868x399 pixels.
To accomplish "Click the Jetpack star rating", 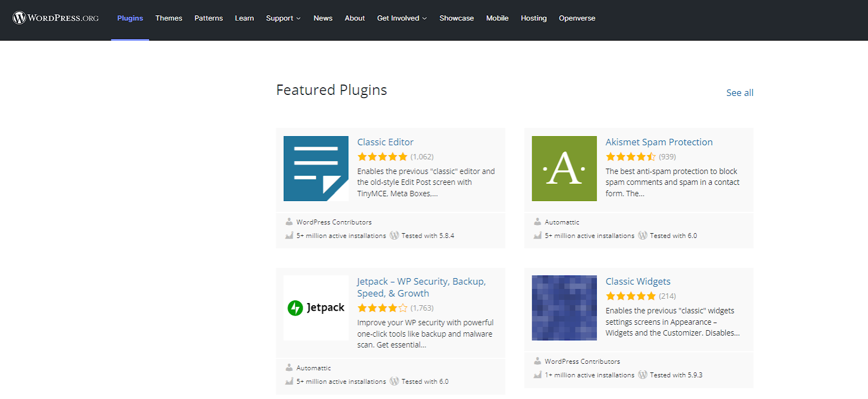I will pyautogui.click(x=382, y=308).
